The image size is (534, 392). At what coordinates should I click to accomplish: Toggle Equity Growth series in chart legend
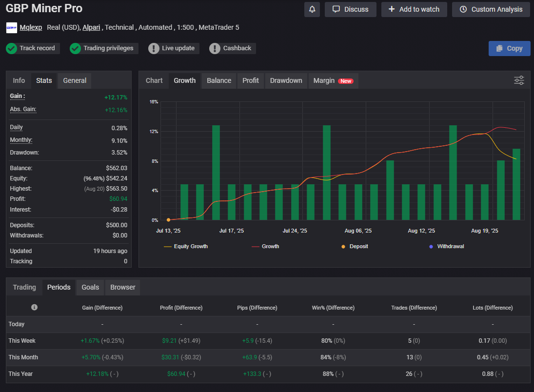[186, 246]
